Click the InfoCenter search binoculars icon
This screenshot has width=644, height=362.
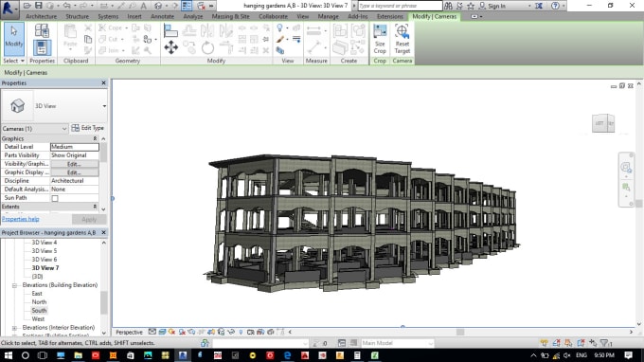(x=448, y=6)
